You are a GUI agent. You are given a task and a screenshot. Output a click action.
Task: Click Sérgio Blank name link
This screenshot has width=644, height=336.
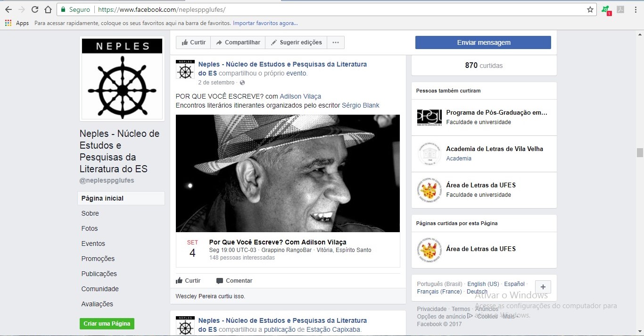(361, 105)
